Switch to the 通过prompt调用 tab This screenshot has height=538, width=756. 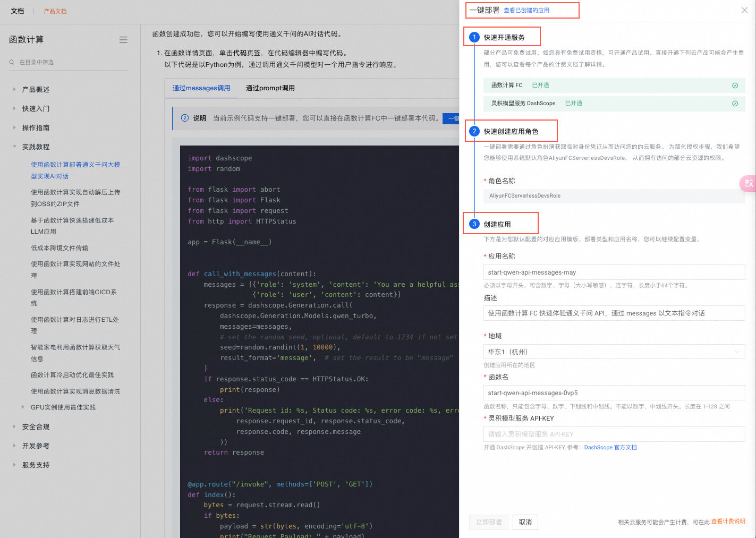click(x=270, y=88)
